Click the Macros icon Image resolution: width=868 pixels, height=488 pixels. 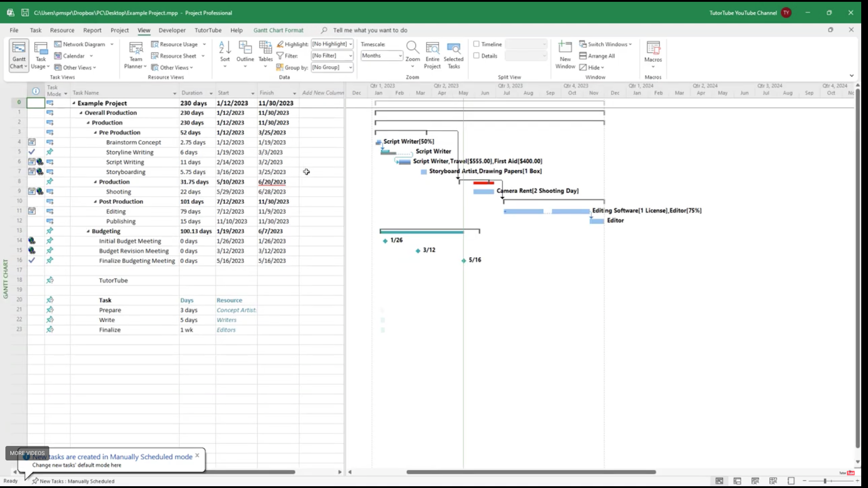point(653,52)
